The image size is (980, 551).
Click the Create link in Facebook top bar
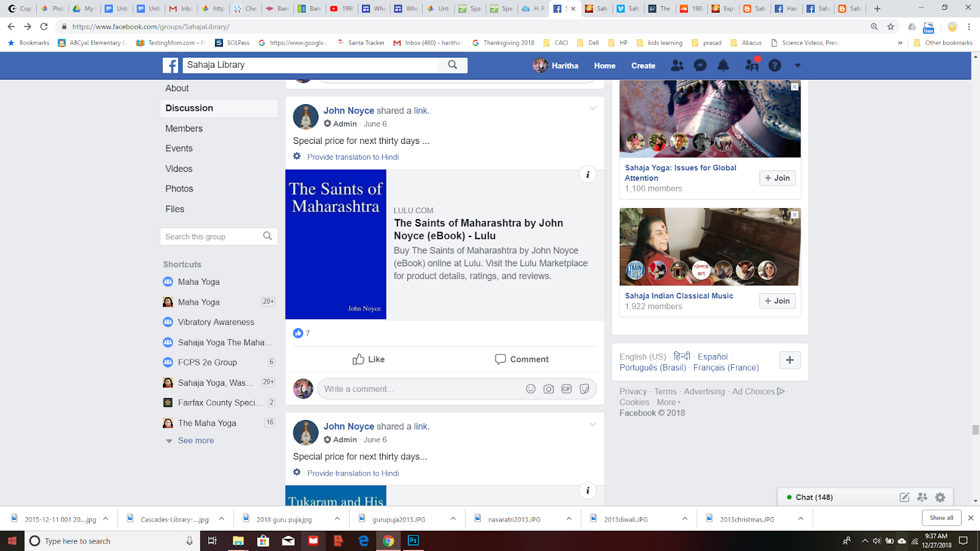[x=643, y=66]
